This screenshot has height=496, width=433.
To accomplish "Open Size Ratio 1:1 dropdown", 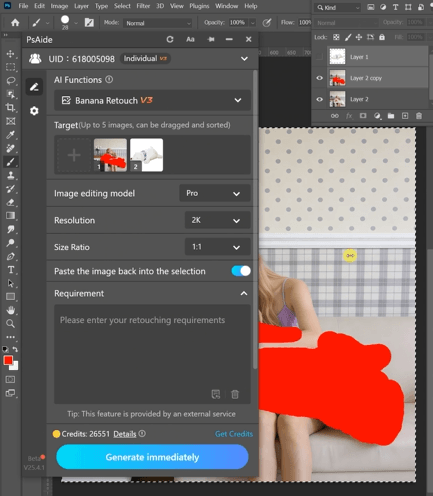I will [217, 247].
